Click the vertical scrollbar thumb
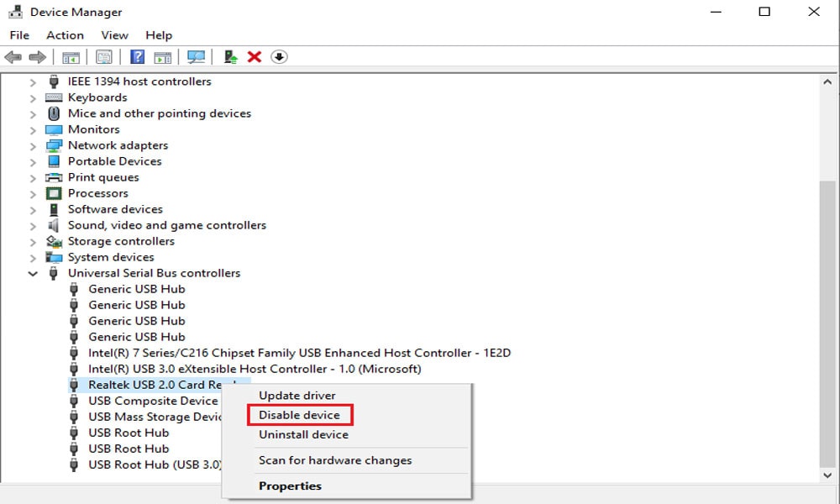Screen dimensions: 840x504 [x=827, y=324]
